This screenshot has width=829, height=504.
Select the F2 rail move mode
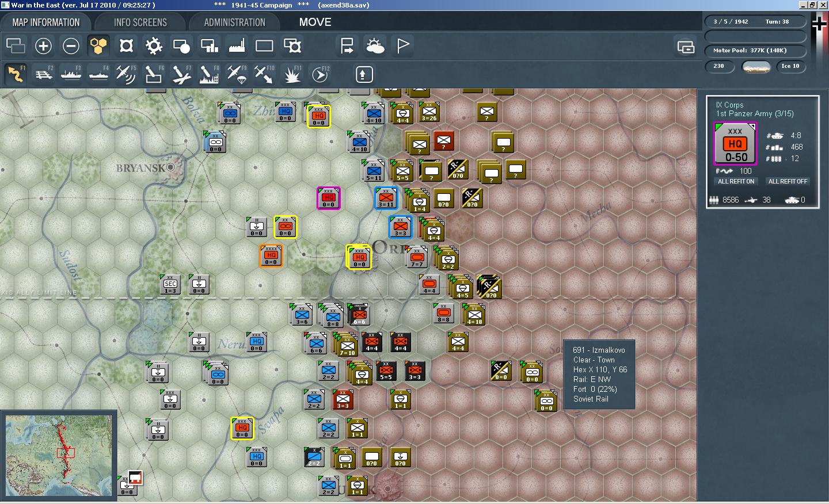tap(43, 74)
